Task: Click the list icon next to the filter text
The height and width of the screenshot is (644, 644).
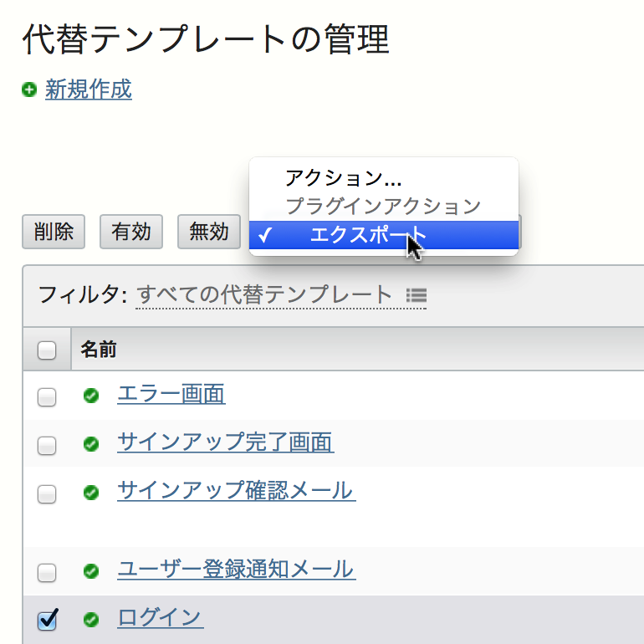Action: pyautogui.click(x=416, y=295)
